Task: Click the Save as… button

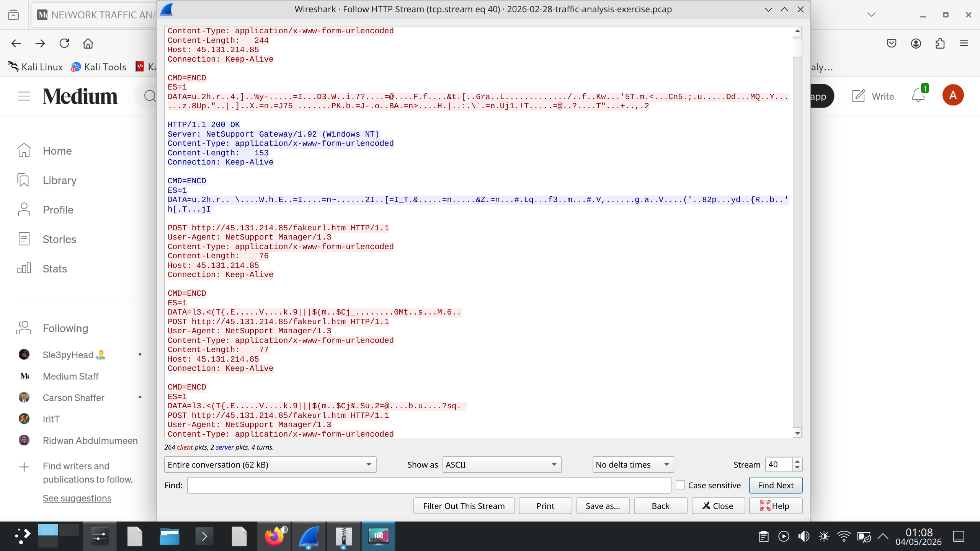Action: pyautogui.click(x=603, y=506)
